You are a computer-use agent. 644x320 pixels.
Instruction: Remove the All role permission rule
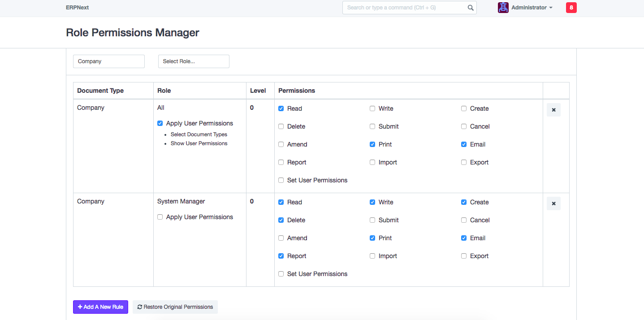coord(553,110)
